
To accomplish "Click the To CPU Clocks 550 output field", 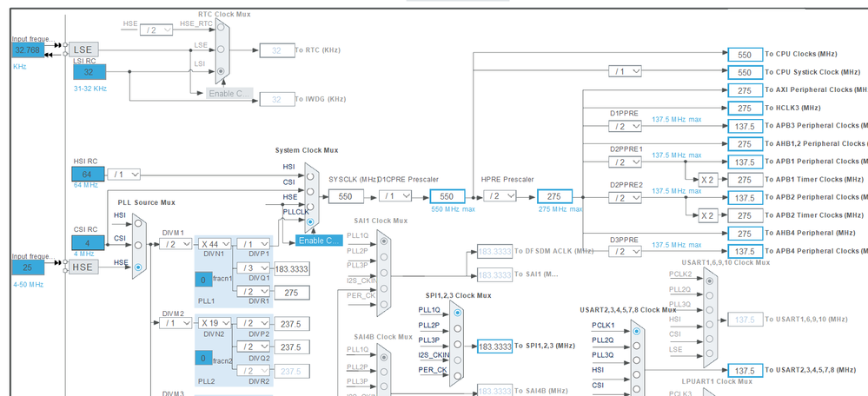I will pyautogui.click(x=744, y=54).
